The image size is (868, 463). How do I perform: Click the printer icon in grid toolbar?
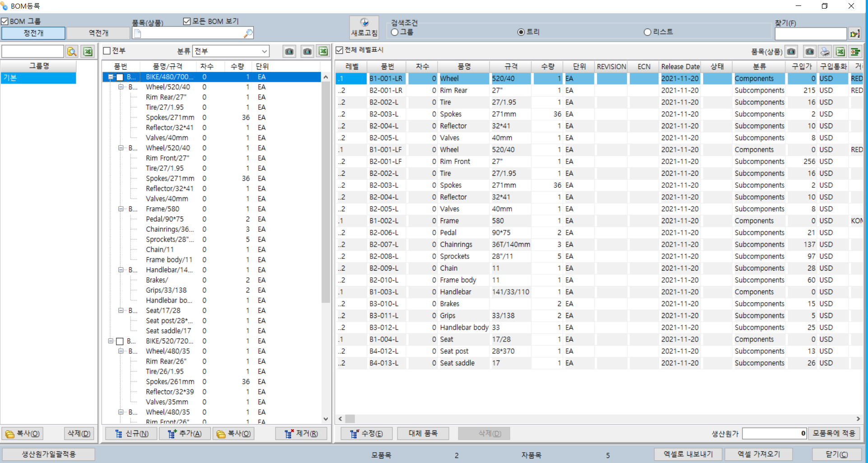coord(825,52)
